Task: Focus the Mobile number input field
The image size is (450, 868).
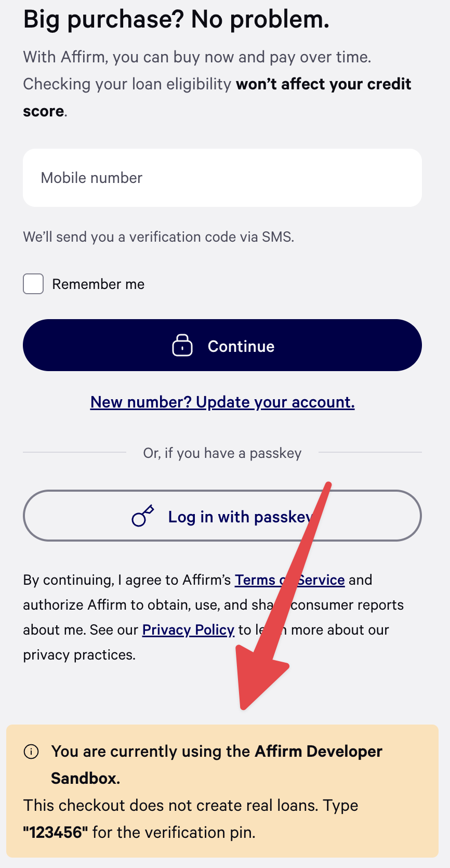Action: (x=222, y=178)
